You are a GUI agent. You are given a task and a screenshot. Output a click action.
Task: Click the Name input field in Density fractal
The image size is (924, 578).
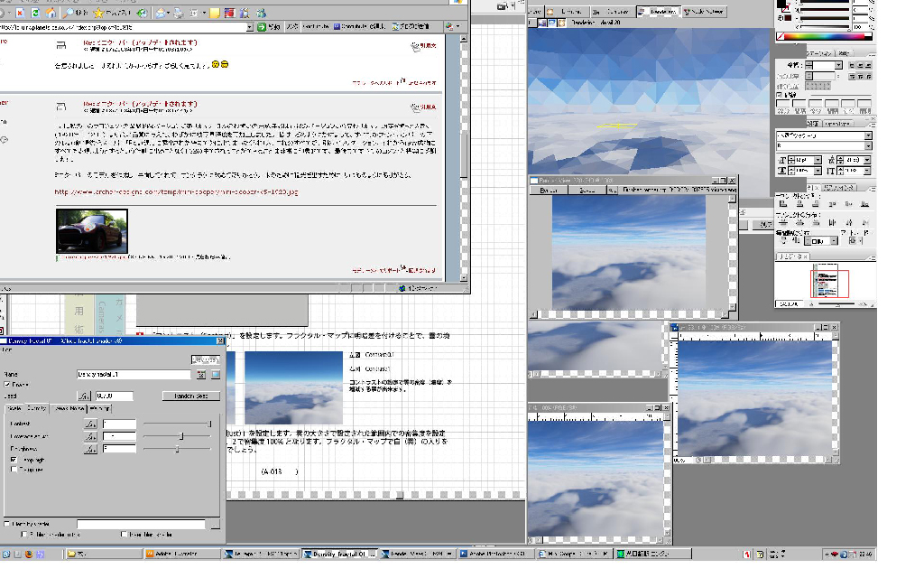(x=134, y=375)
